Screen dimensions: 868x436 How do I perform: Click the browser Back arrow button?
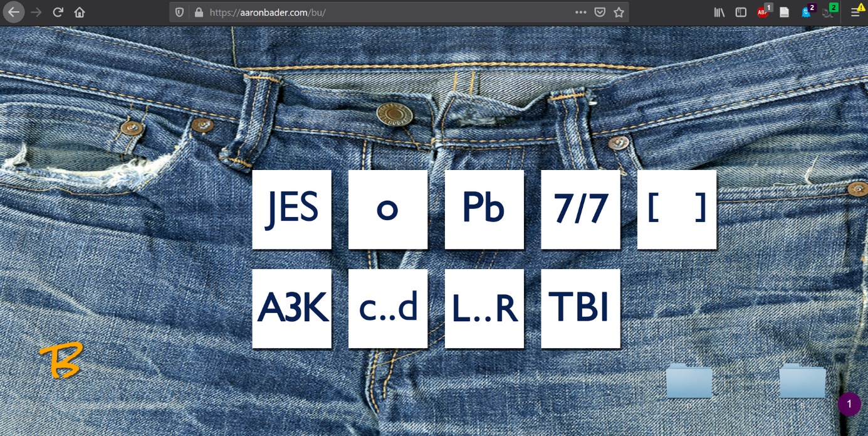click(x=13, y=12)
